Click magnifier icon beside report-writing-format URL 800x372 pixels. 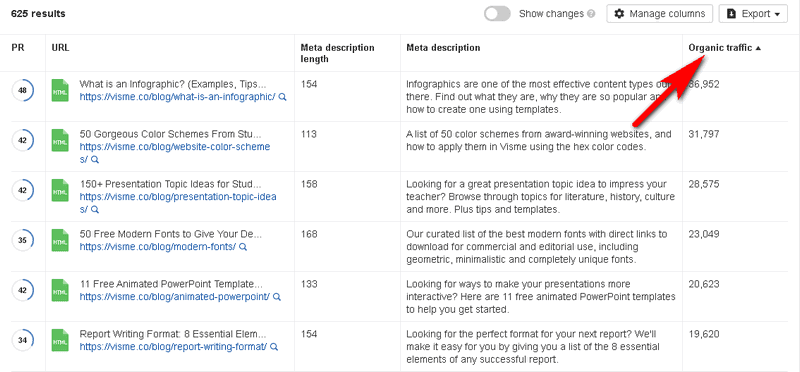coord(274,347)
